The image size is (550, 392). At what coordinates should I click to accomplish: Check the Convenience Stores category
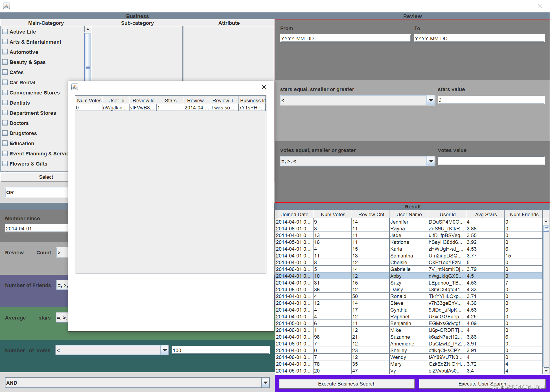[x=5, y=93]
